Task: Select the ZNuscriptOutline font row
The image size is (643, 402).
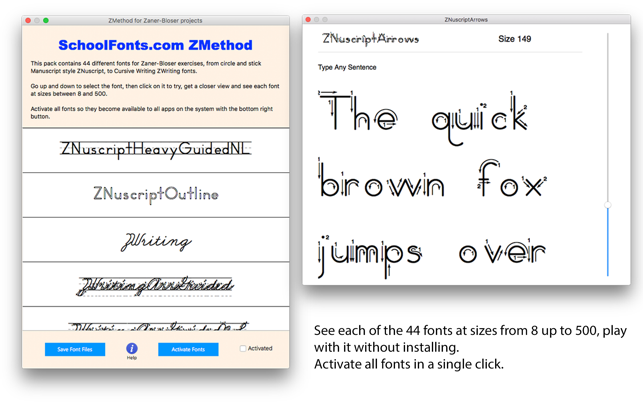Action: tap(156, 195)
